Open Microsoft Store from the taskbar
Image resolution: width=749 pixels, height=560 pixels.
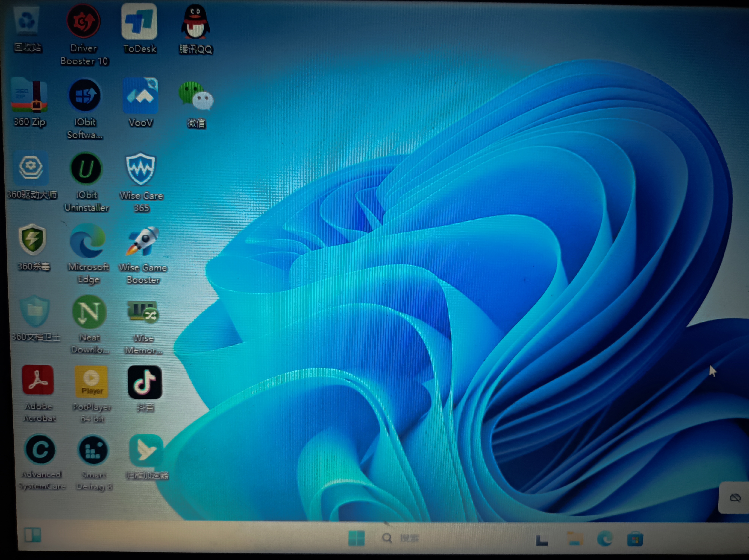tap(635, 539)
